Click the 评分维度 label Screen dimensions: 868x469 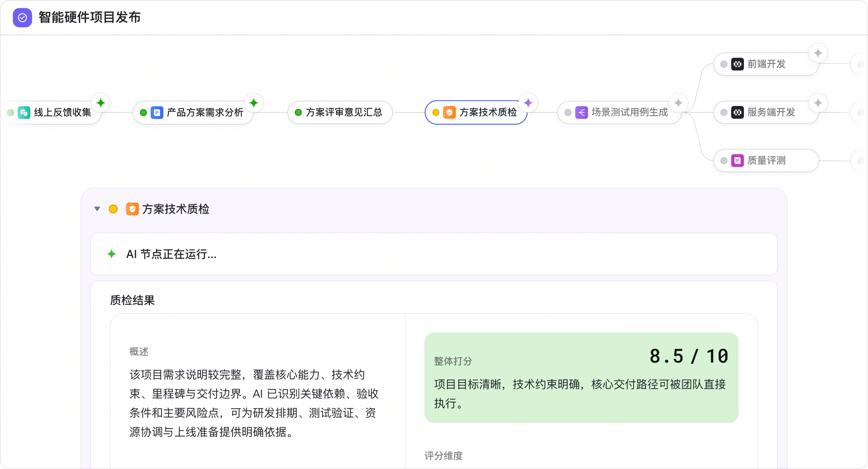tap(444, 456)
